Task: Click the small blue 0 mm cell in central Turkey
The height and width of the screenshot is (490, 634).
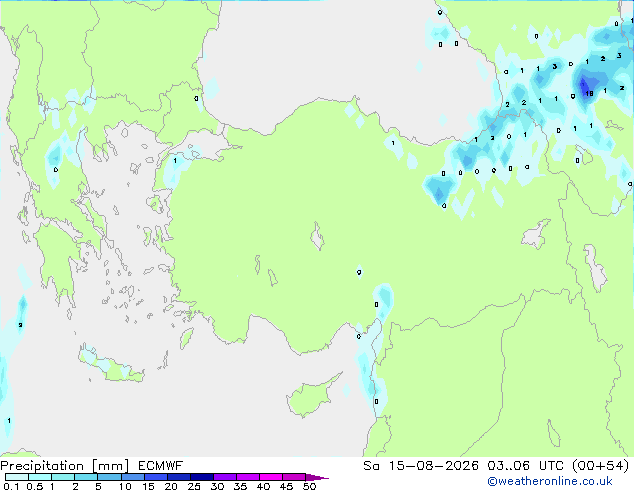Action: point(359,272)
